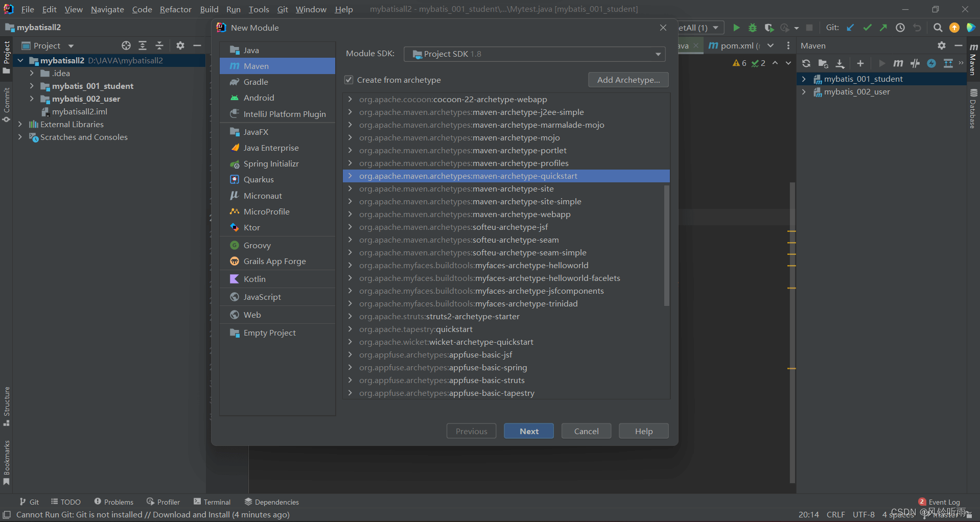980x522 pixels.
Task: Click Execute Maven Goal 'm' icon
Action: 898,63
